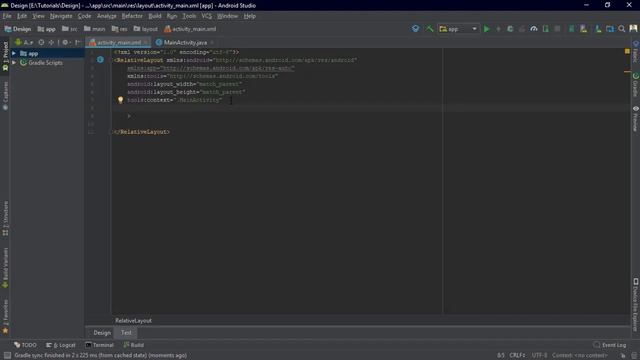Switch to the Design view tab
Screen dimensions: 640x360
102,333
